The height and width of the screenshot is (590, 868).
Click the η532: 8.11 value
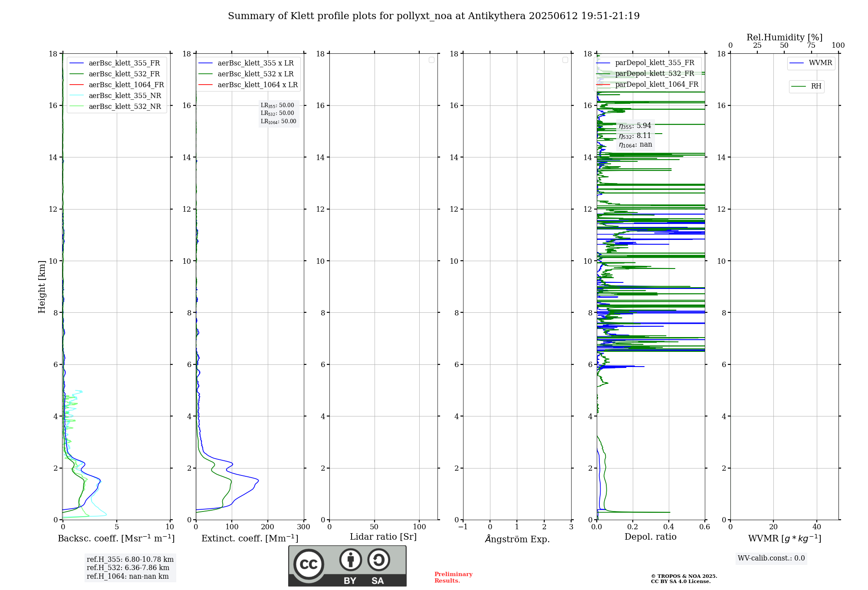[635, 136]
